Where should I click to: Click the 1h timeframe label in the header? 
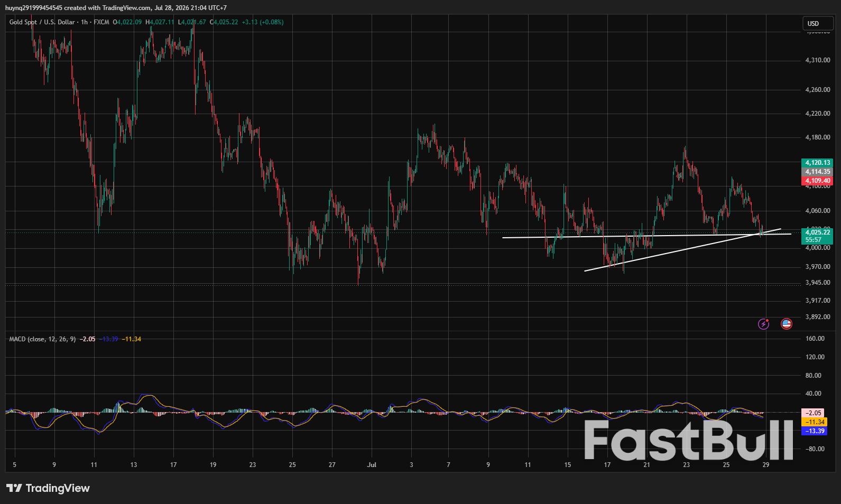click(84, 22)
